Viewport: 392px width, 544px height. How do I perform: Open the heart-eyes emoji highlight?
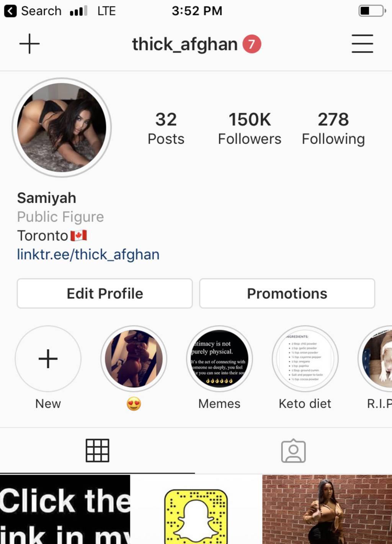(x=134, y=359)
